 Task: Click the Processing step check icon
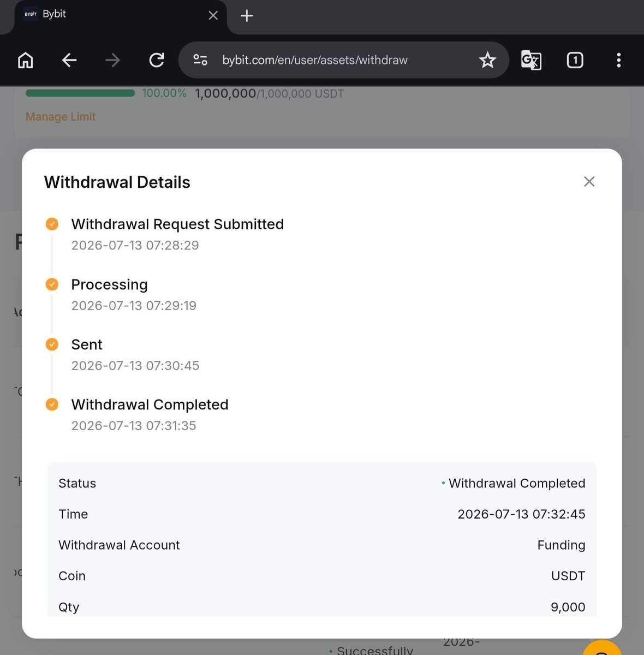52,284
